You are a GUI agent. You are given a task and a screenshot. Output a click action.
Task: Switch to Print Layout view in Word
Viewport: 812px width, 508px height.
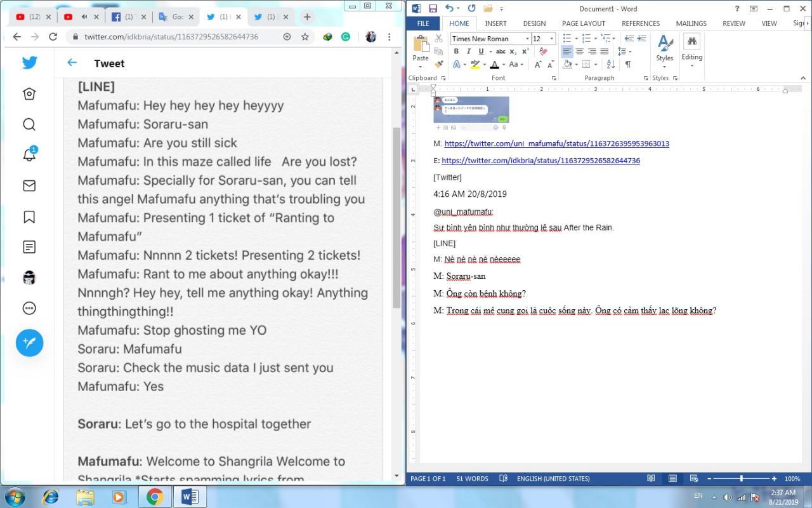[672, 478]
